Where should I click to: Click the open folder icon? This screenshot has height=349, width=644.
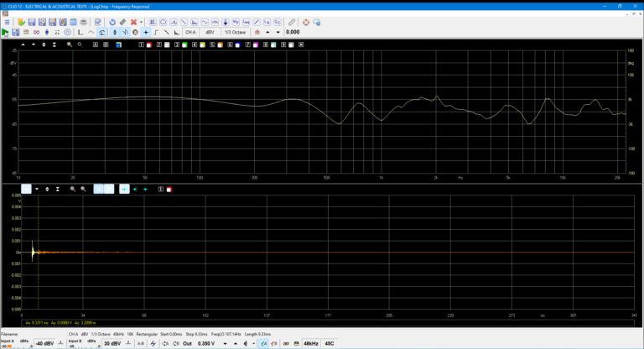(x=20, y=22)
